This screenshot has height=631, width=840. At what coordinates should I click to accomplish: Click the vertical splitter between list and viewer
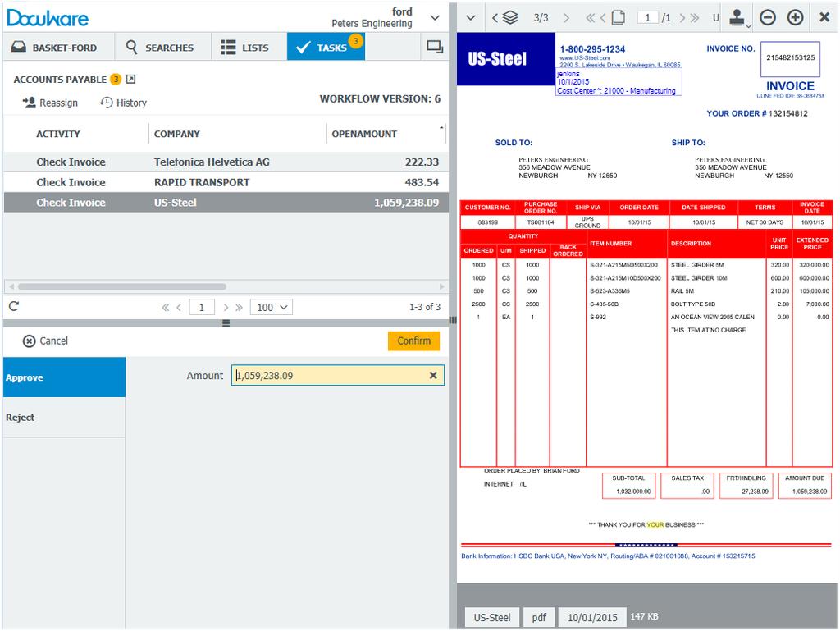coord(453,320)
